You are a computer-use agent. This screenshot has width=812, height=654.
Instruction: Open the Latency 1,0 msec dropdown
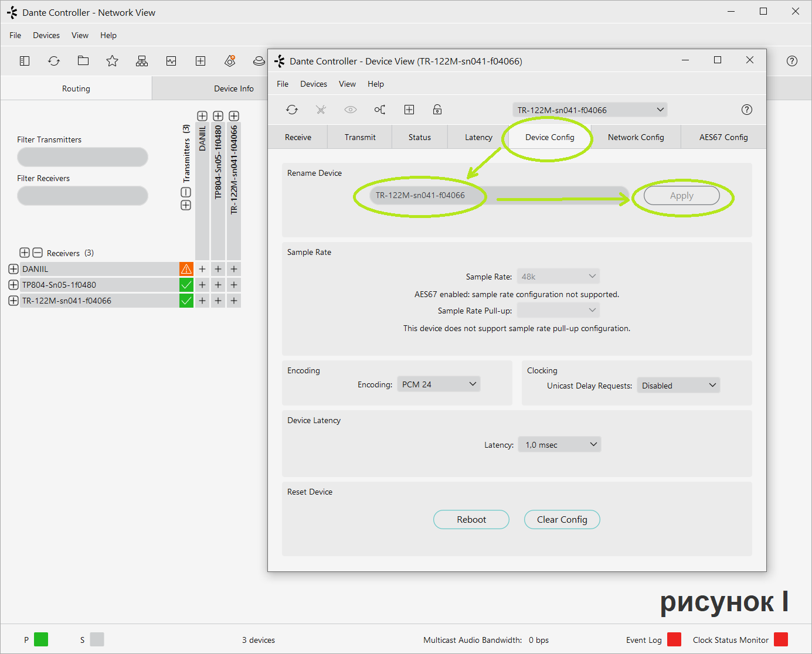(x=559, y=445)
